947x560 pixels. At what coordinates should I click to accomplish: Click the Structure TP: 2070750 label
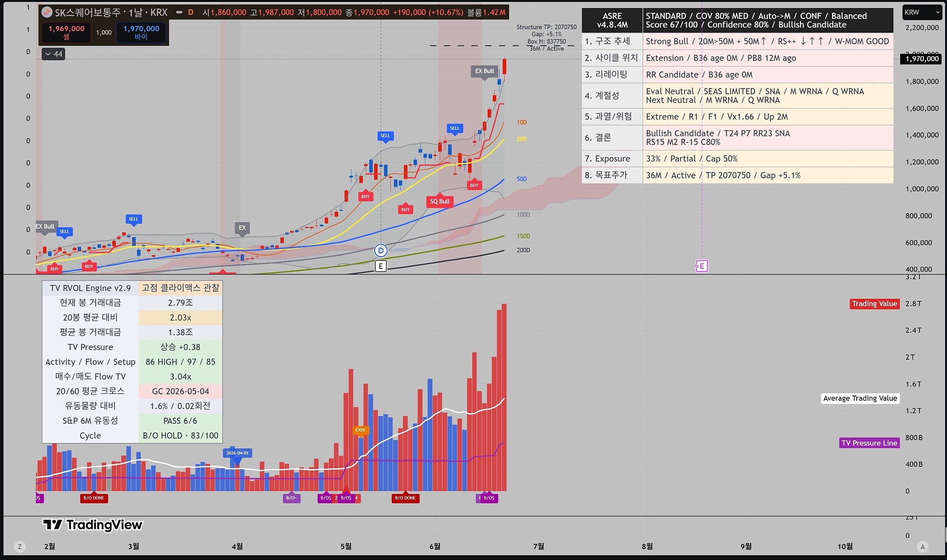tap(546, 27)
